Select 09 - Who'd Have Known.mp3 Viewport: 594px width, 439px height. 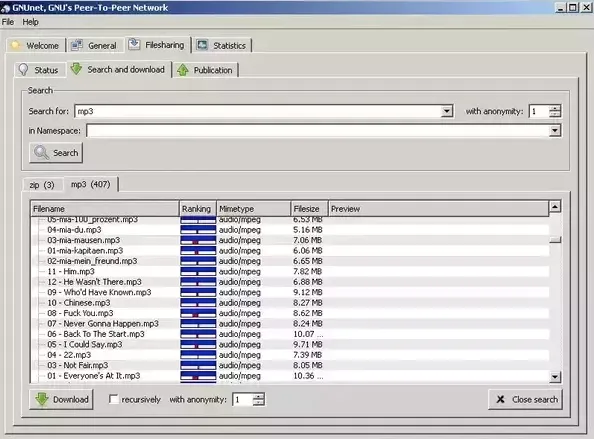point(99,292)
